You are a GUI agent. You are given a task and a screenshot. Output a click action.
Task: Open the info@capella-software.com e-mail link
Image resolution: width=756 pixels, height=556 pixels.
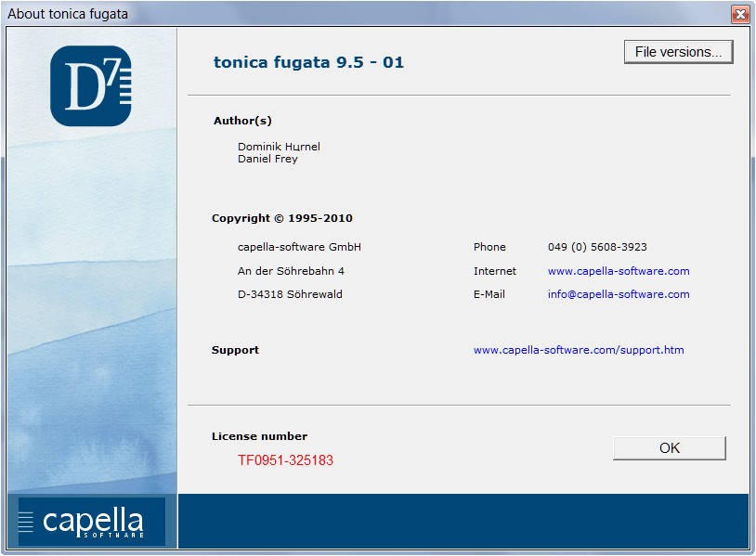[x=619, y=294]
